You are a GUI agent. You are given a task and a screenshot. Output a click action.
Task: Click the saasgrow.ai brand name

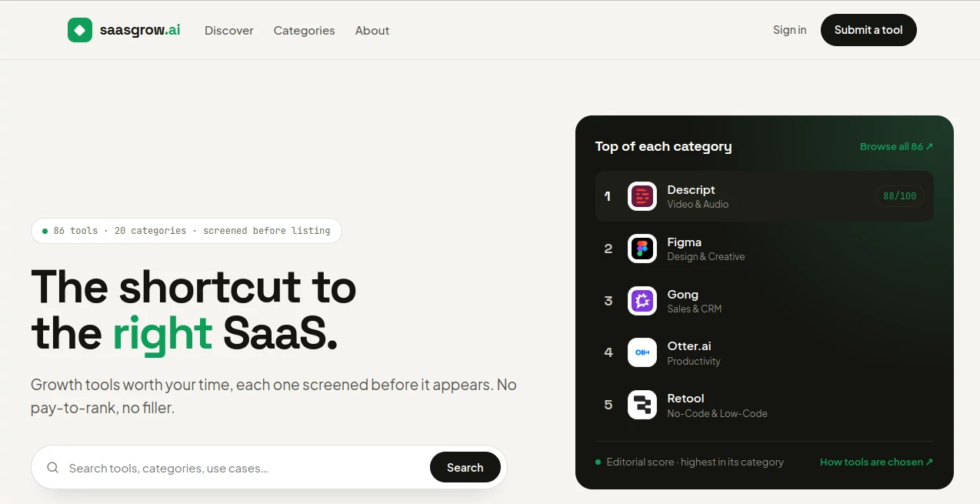(x=140, y=30)
